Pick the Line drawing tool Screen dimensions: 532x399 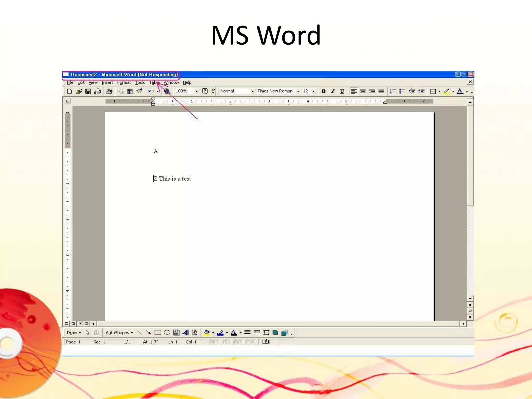[139, 332]
